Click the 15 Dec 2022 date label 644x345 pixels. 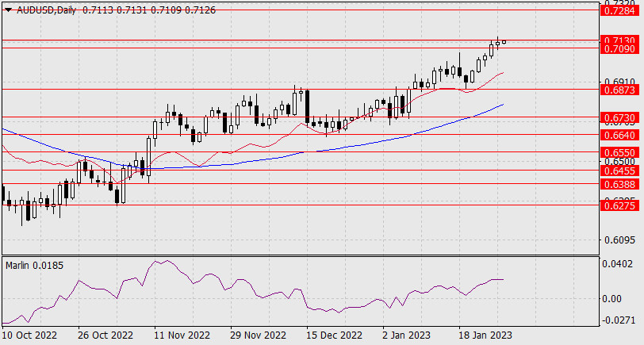(x=335, y=335)
